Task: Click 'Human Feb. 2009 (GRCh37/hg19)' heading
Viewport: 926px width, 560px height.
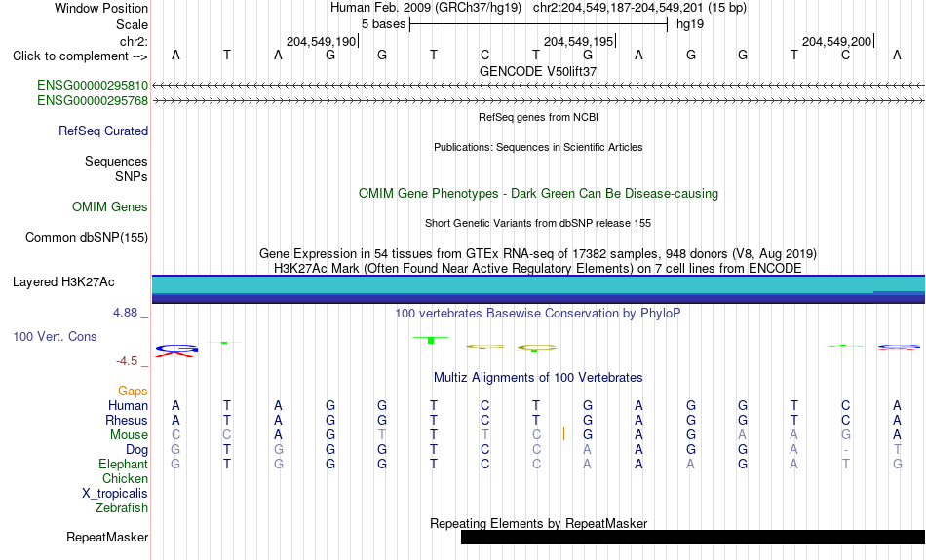Action: [426, 8]
